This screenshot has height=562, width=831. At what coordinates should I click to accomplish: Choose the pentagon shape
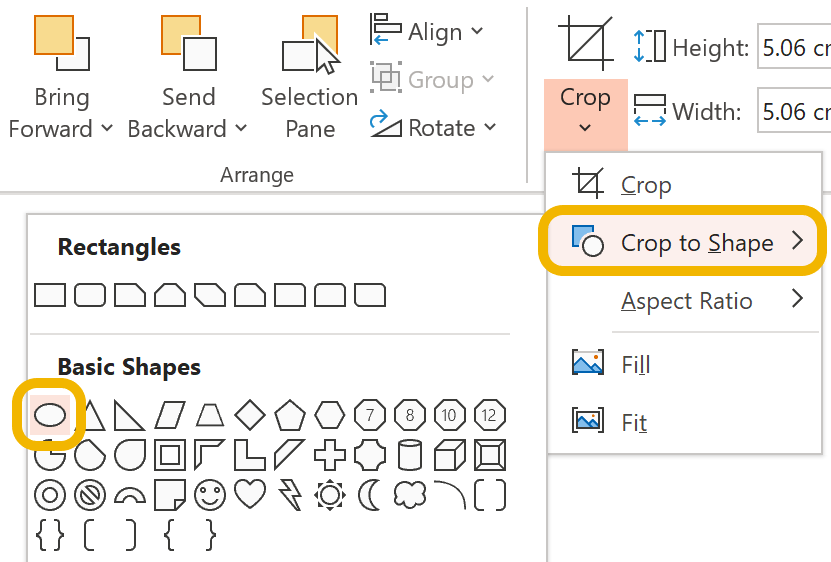pyautogui.click(x=290, y=413)
